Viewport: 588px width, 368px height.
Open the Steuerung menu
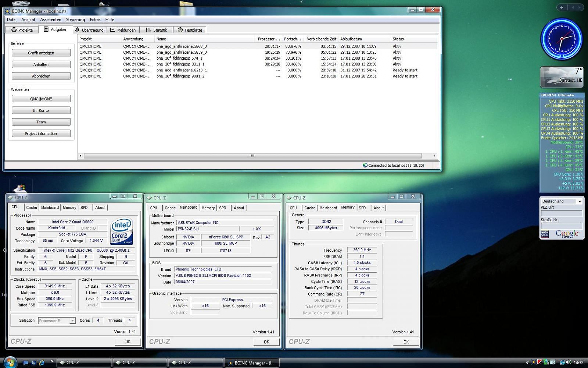point(75,20)
